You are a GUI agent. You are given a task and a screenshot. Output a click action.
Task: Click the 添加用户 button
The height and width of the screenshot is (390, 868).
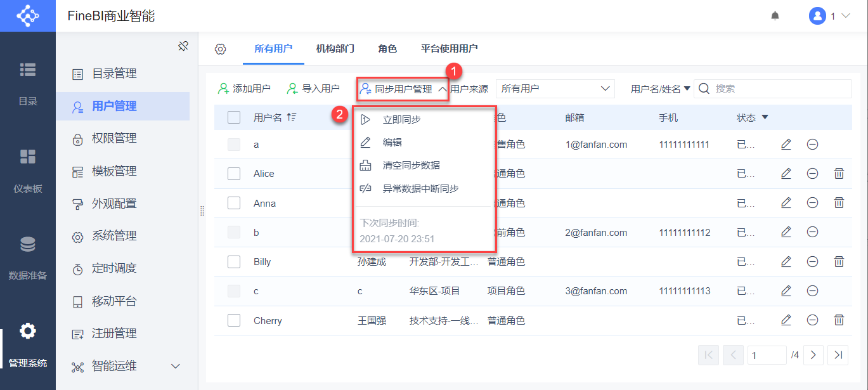click(244, 89)
